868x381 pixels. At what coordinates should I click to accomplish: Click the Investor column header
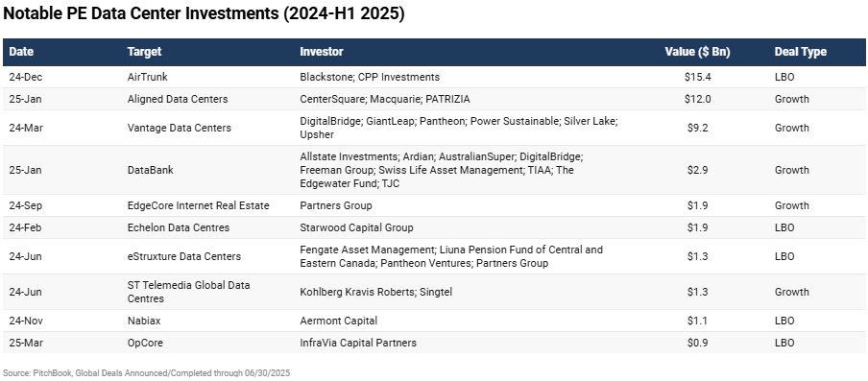(322, 52)
